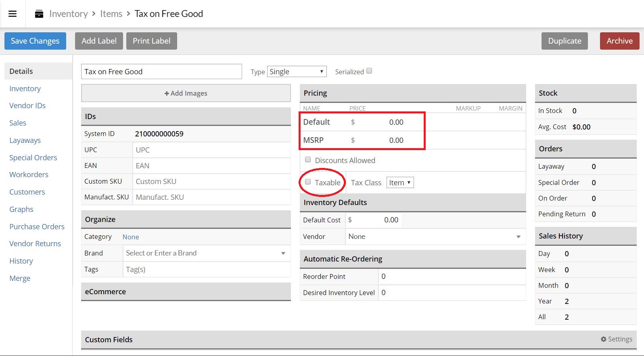Open the Vendor None dropdown
644x356 pixels.
pyautogui.click(x=435, y=237)
